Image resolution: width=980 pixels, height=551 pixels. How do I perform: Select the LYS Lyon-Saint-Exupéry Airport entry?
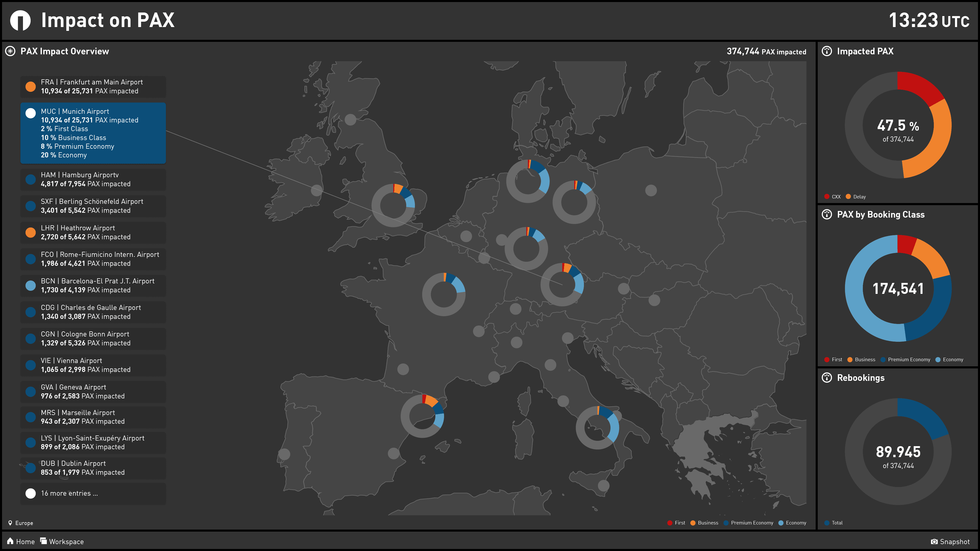[93, 443]
